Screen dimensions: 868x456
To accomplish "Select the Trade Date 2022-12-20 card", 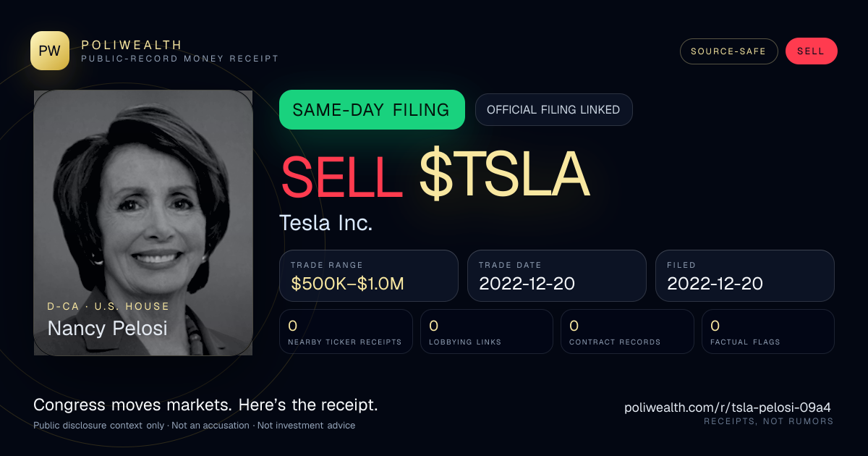I will [x=557, y=276].
